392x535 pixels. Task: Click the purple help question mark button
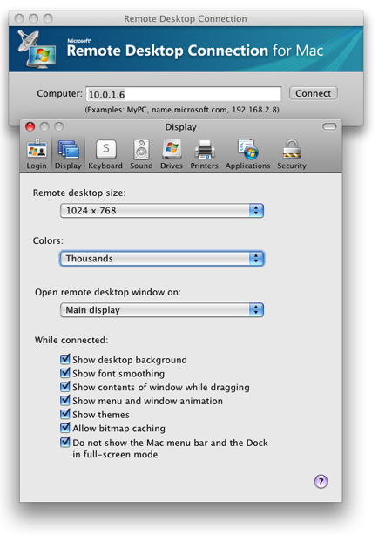321,482
